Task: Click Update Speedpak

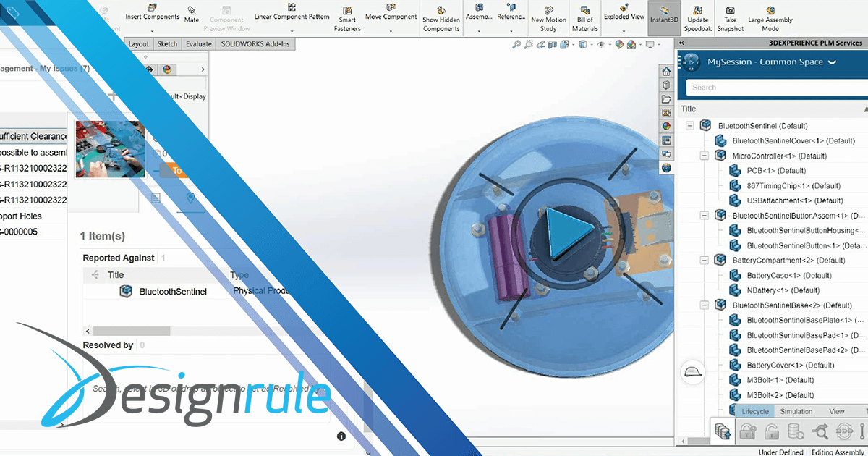Action: [x=698, y=19]
